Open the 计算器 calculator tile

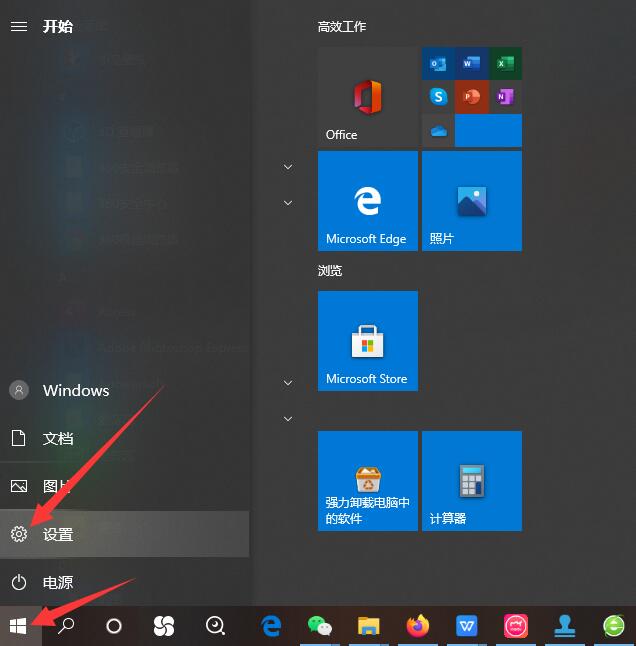(472, 481)
